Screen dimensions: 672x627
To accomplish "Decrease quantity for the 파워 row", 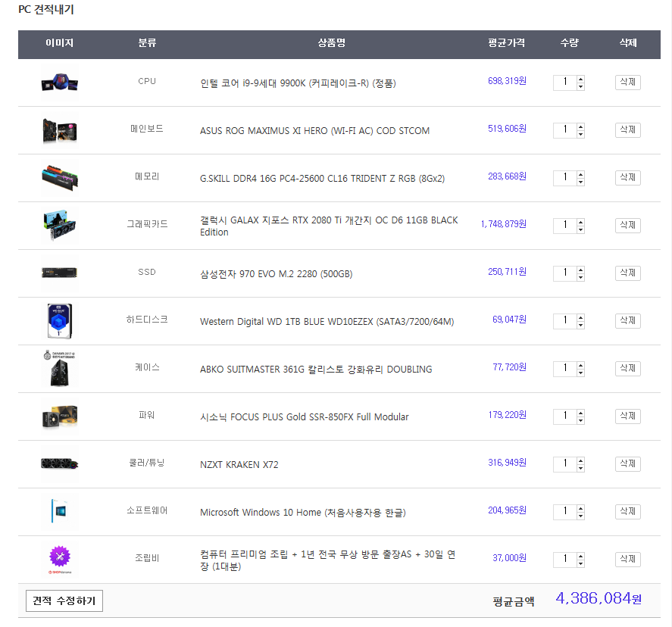I will click(x=580, y=420).
